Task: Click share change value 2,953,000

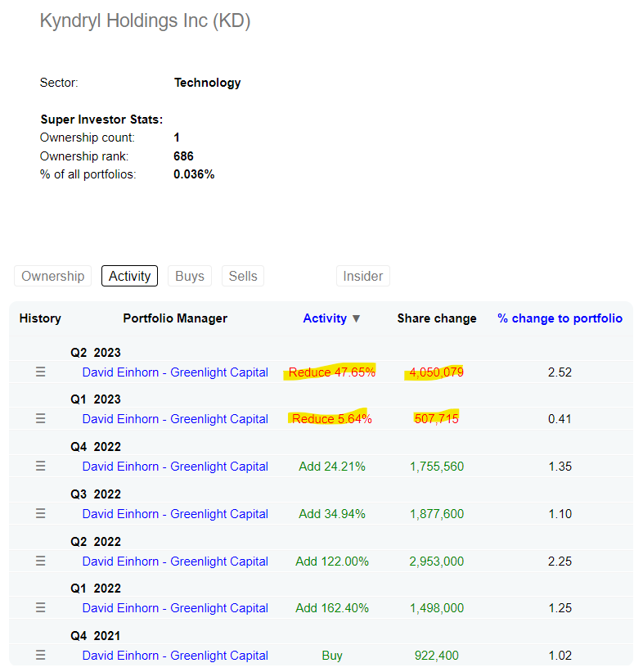Action: click(437, 562)
